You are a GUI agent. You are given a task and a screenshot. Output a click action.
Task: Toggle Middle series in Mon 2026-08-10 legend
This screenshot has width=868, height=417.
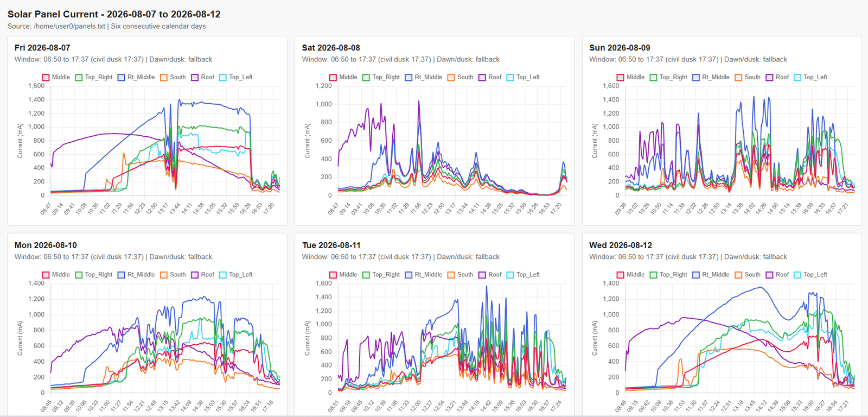coord(56,275)
